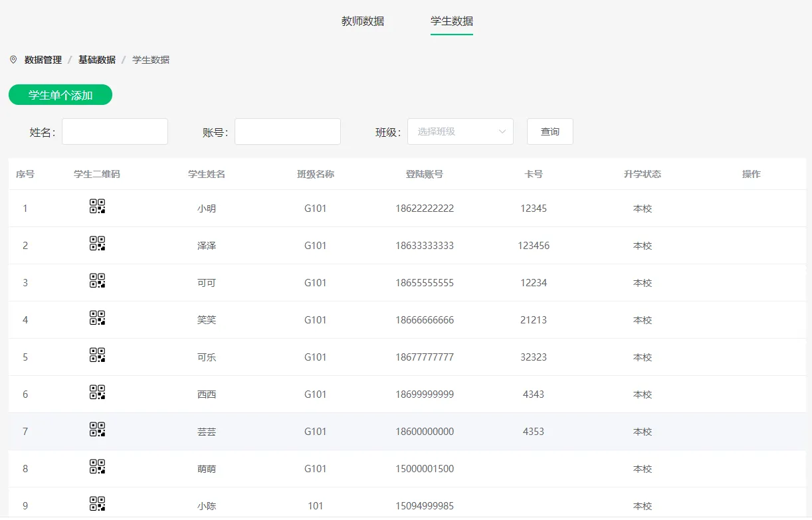This screenshot has height=520, width=812.
Task: View 可可's student QR code
Action: (96, 281)
